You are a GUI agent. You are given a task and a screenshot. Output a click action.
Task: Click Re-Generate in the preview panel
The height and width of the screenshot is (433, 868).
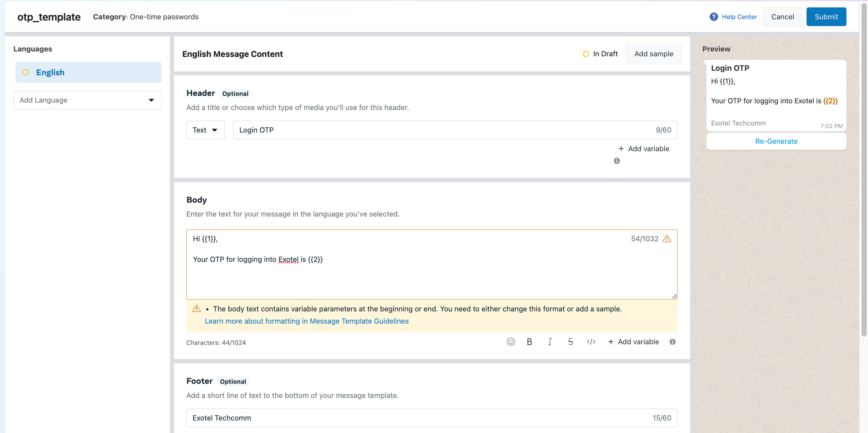pos(776,141)
